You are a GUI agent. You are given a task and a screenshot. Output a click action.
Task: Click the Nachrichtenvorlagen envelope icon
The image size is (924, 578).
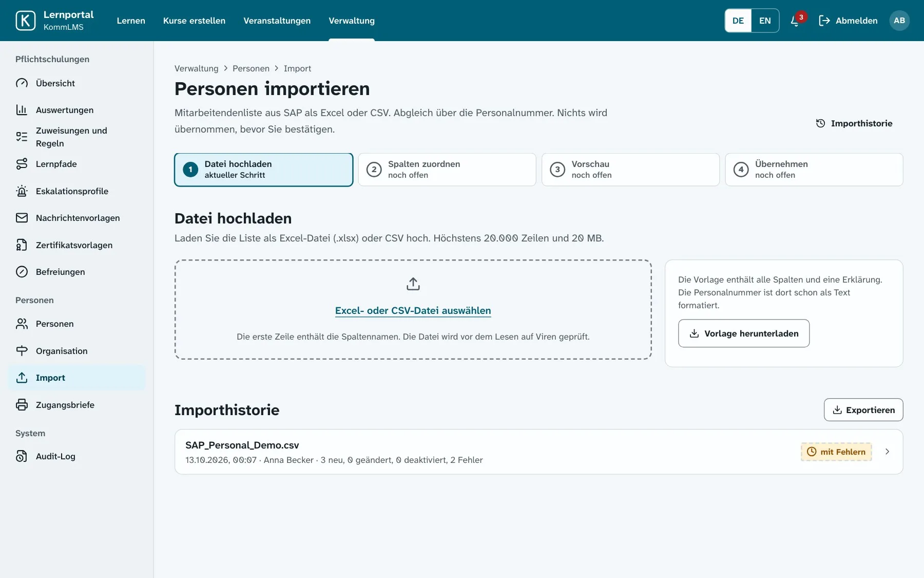22,218
